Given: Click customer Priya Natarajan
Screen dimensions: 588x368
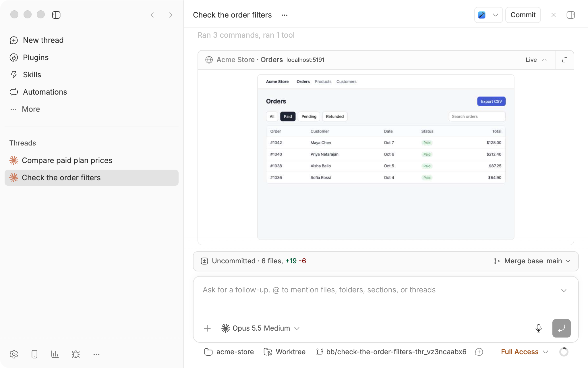Looking at the screenshot, I should tap(324, 154).
